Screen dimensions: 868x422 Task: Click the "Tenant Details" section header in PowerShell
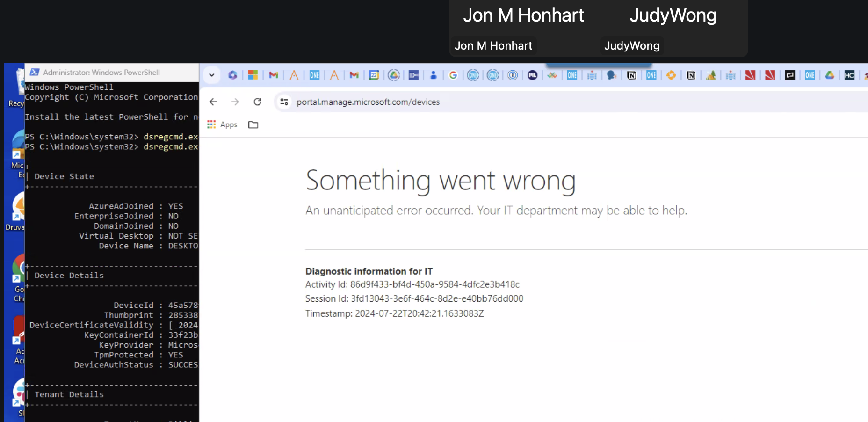[69, 394]
